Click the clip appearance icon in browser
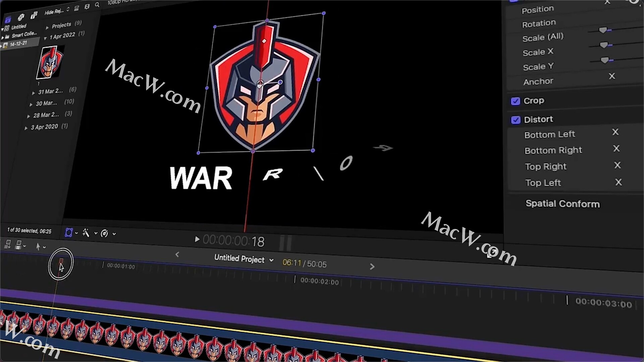Image resolution: width=644 pixels, height=362 pixels. [76, 8]
